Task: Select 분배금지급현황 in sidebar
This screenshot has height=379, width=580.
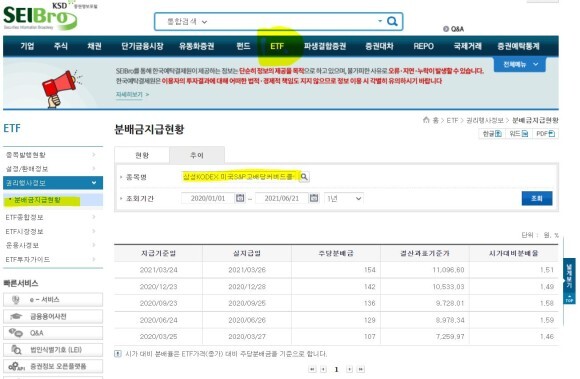Action: pyautogui.click(x=37, y=200)
